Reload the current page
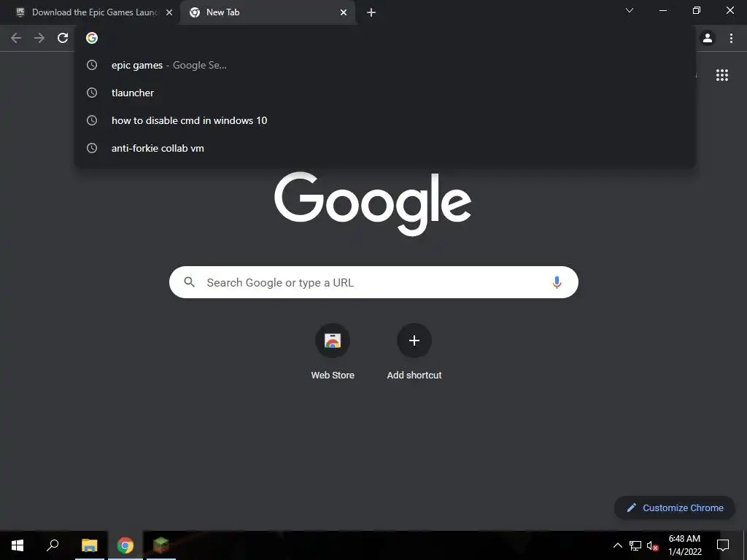 pyautogui.click(x=63, y=38)
